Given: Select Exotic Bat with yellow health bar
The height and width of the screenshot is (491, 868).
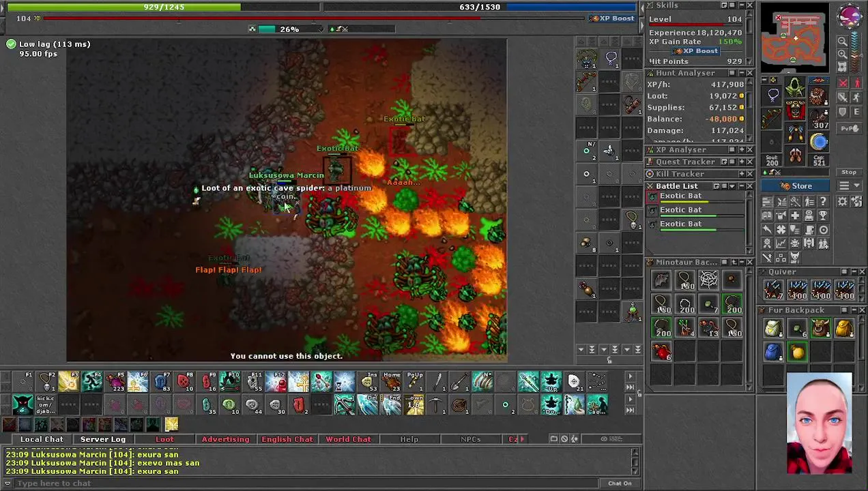Looking at the screenshot, I should pyautogui.click(x=695, y=198).
